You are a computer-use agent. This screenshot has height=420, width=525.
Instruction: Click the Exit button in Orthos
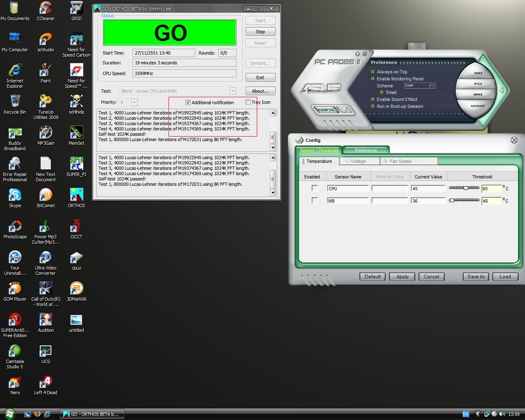pos(260,78)
